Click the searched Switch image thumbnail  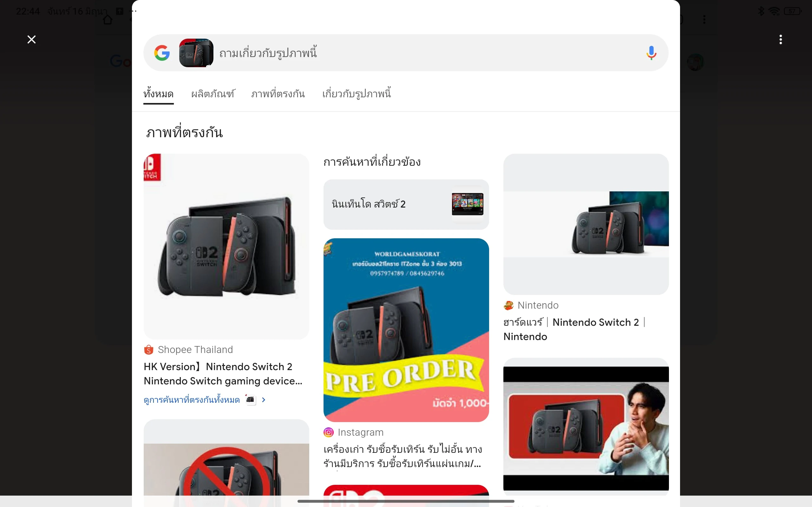(x=196, y=53)
